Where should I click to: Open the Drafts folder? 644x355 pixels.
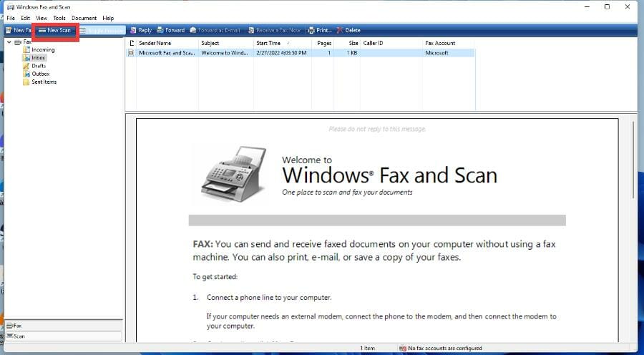pyautogui.click(x=39, y=66)
